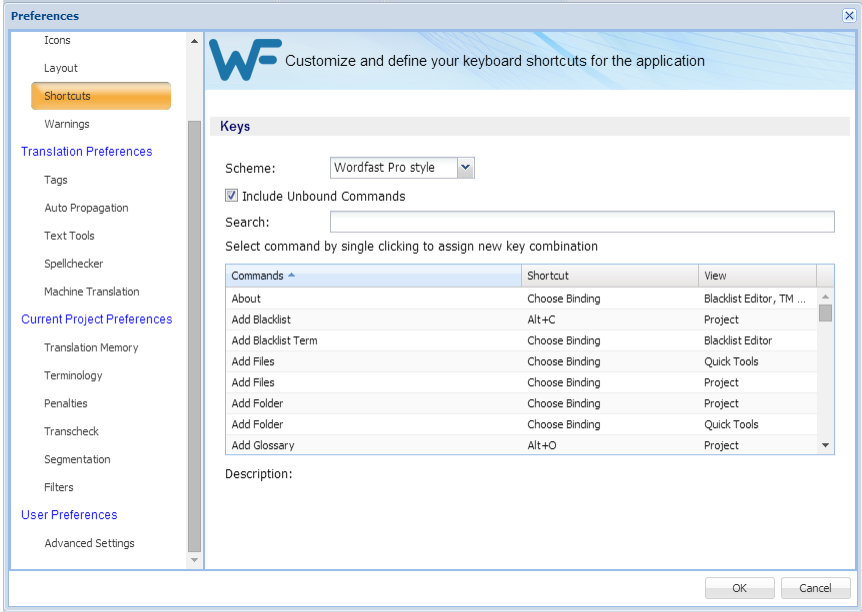Image resolution: width=862 pixels, height=612 pixels.
Task: Click the commands list scrollbar thumb
Action: tap(825, 312)
